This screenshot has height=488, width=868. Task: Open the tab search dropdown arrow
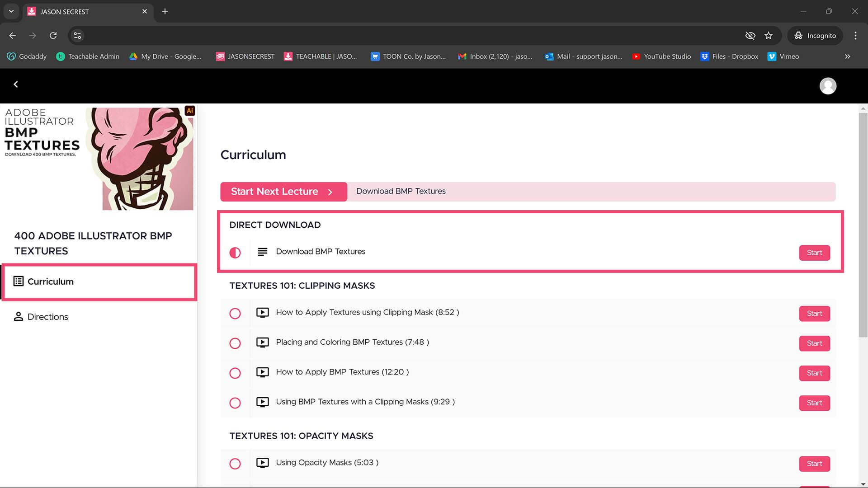pos(11,11)
